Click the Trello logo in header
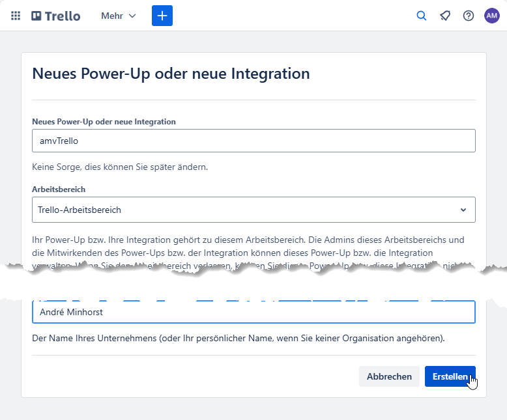Viewport: 507px width, 420px height. coord(56,16)
